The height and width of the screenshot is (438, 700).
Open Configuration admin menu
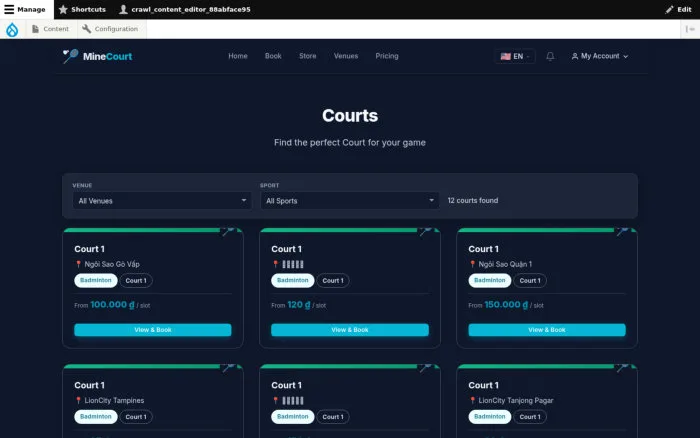110,29
